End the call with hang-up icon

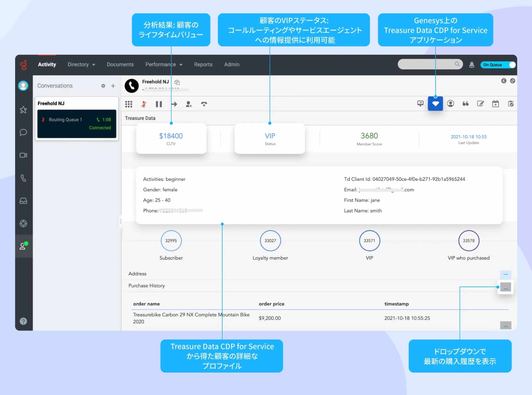point(204,104)
